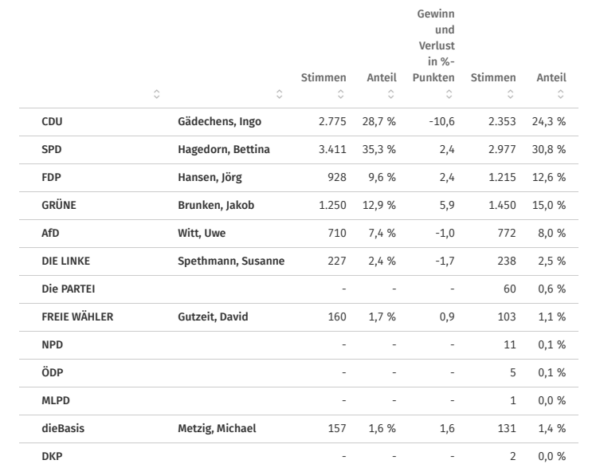Sort by the party name column arrows
Viewport: 600px width, 468px height.
point(157,94)
